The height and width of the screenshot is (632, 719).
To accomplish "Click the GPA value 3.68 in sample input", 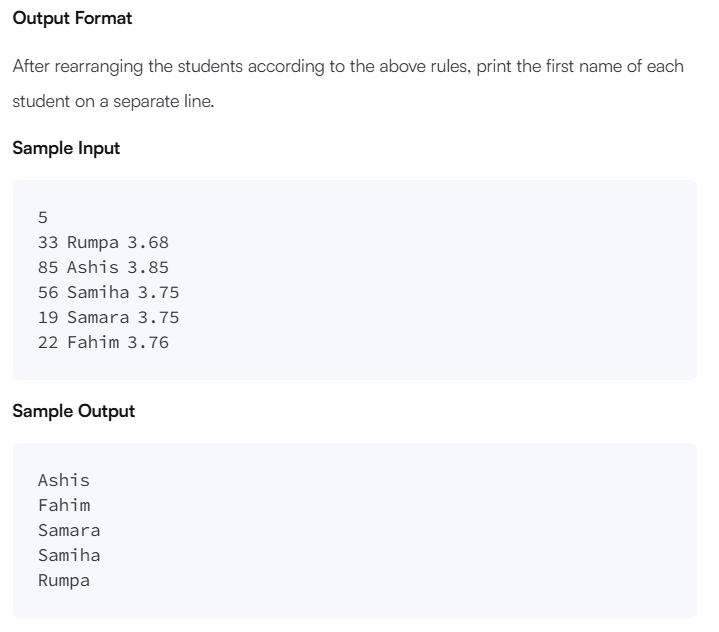I will pos(149,242).
